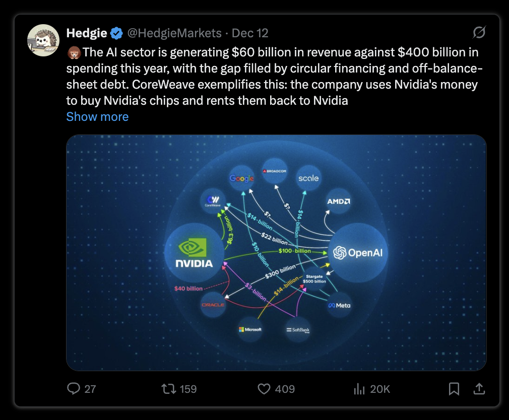The height and width of the screenshot is (420, 509).
Task: Open view analytics bar chart icon
Action: tap(359, 389)
